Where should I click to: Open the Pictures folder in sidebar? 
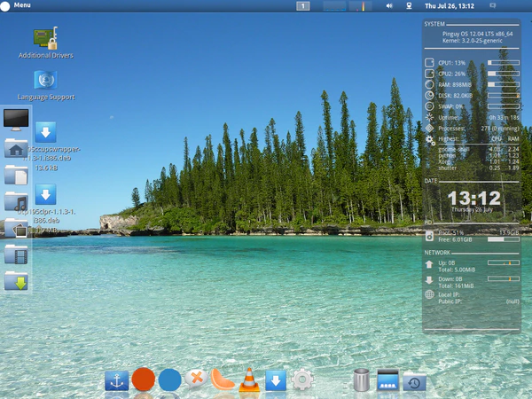(16, 229)
